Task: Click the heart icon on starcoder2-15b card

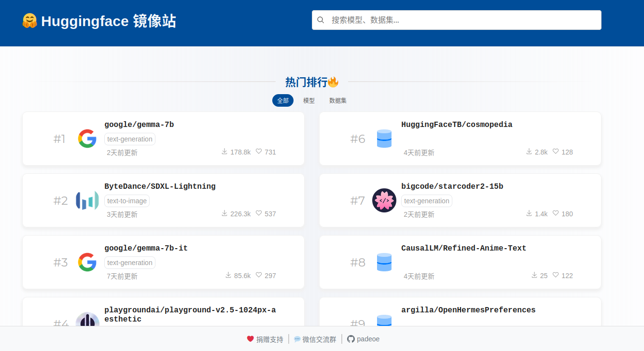Action: (x=556, y=213)
